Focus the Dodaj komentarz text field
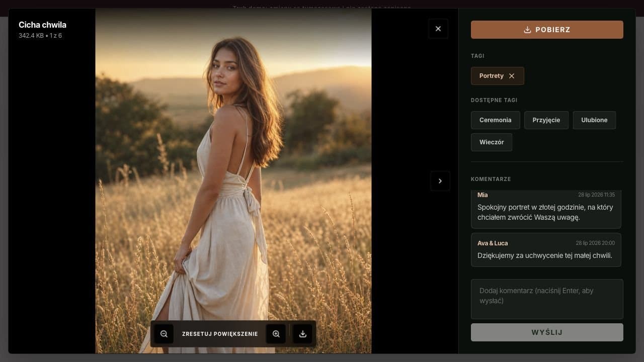 547,299
